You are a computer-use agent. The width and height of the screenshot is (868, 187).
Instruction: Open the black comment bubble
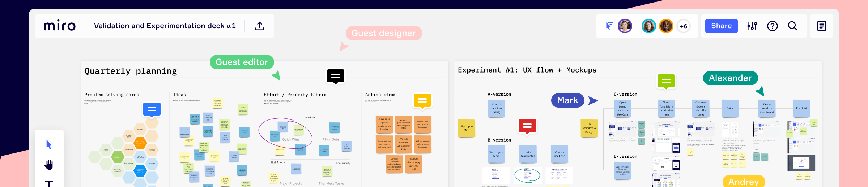point(335,76)
